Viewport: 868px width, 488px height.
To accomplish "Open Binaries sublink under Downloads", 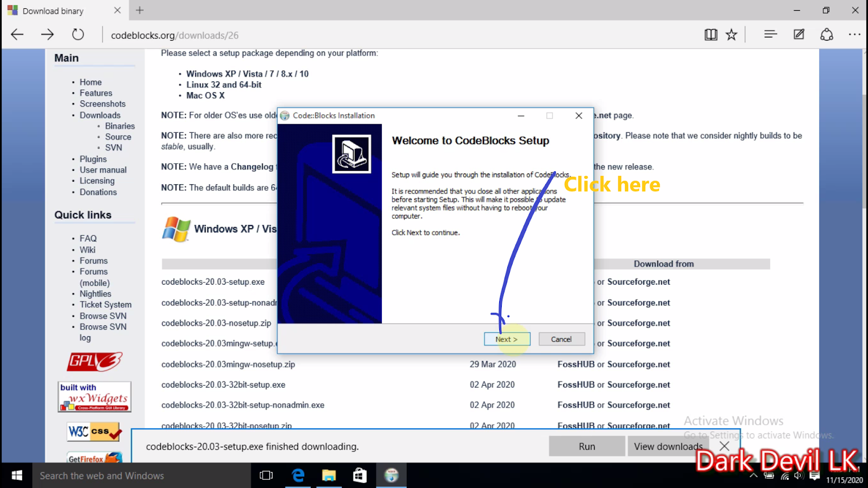I will coord(120,126).
